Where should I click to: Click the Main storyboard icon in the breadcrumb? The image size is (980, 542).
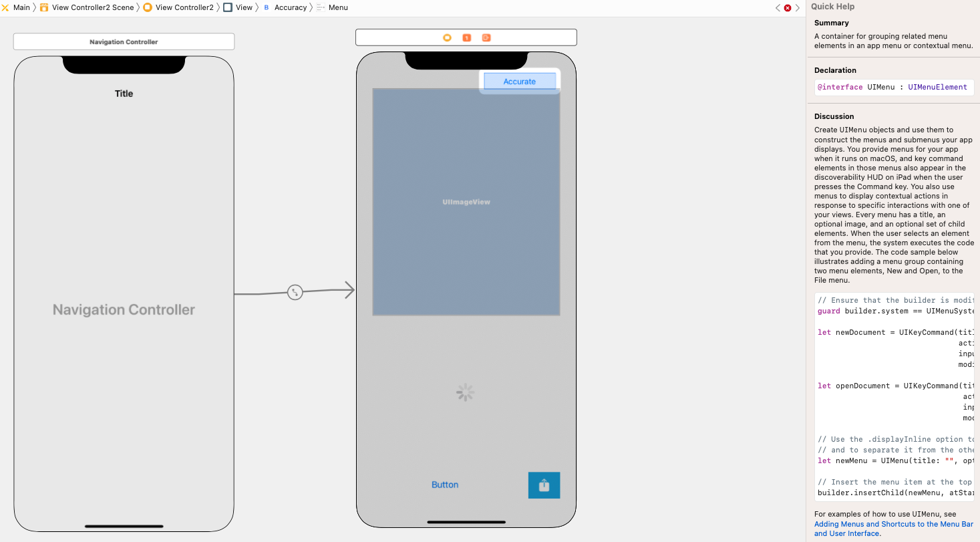coord(5,7)
